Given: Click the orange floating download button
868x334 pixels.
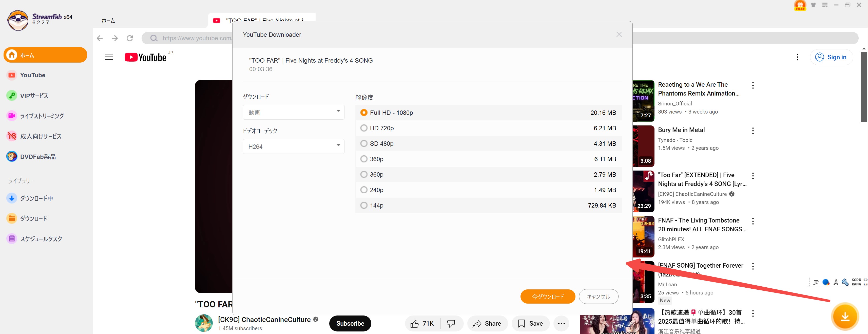Looking at the screenshot, I should pyautogui.click(x=845, y=317).
